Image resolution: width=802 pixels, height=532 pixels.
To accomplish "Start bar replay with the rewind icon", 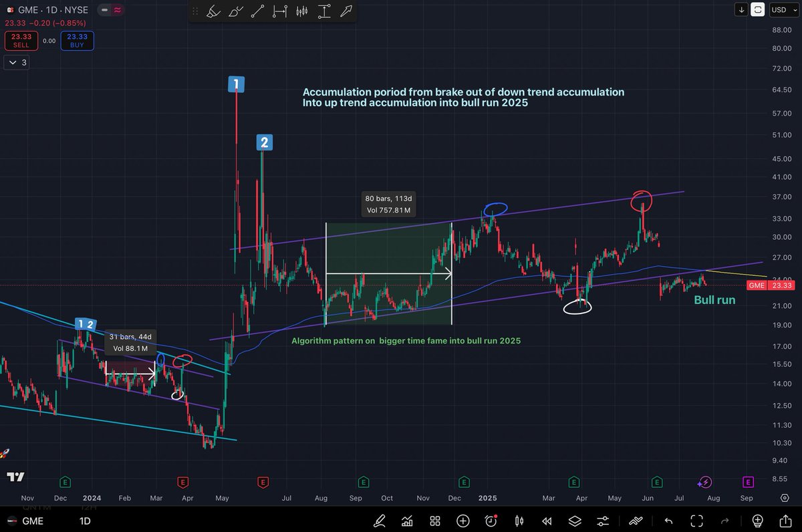I will point(547,521).
